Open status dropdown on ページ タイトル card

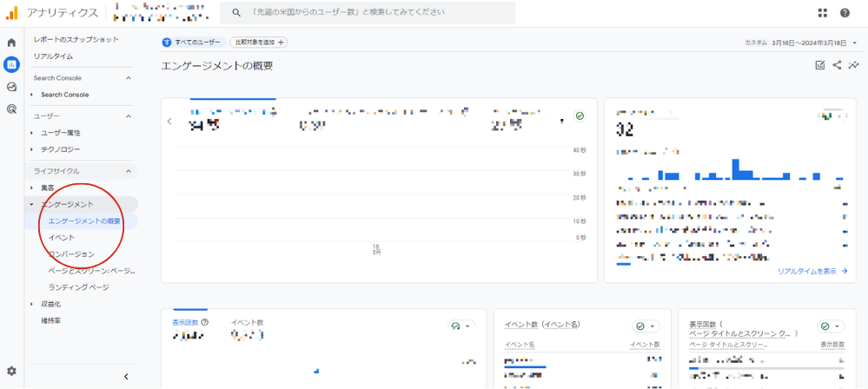click(831, 326)
